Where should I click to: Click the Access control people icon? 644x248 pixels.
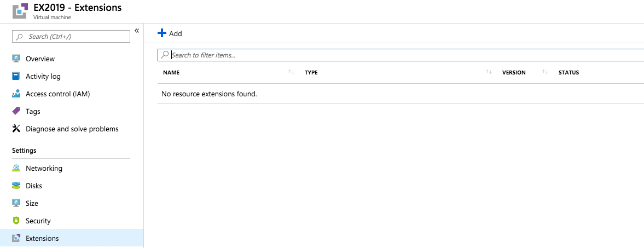(16, 94)
